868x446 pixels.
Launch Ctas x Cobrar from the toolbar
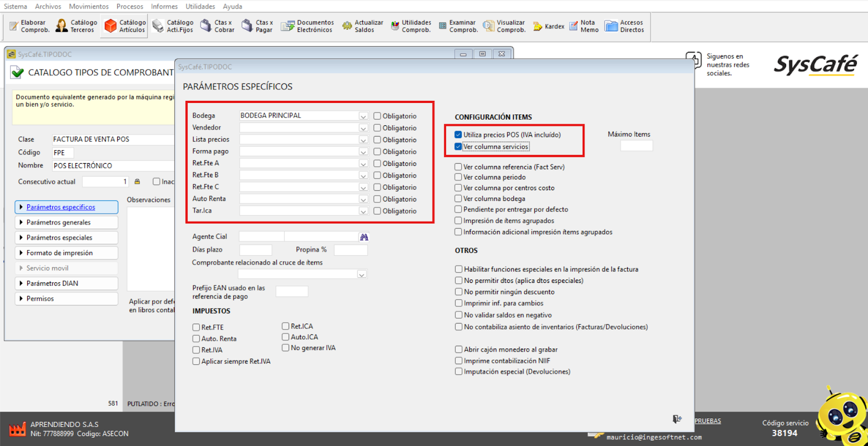click(218, 26)
